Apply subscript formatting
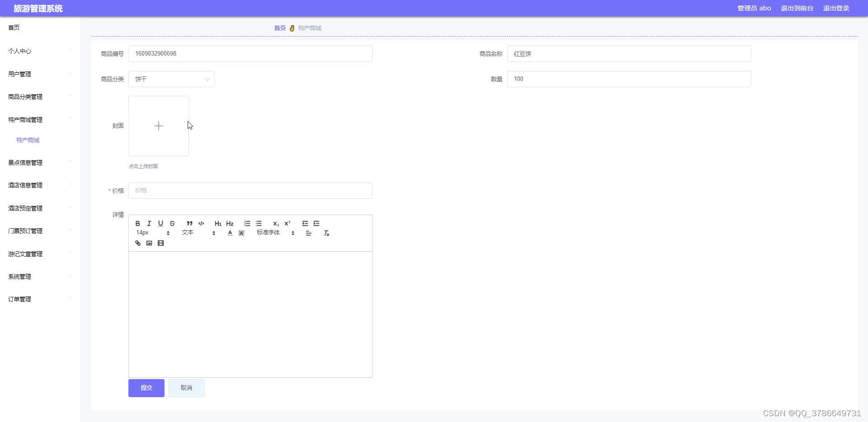The height and width of the screenshot is (422, 868). (x=276, y=224)
